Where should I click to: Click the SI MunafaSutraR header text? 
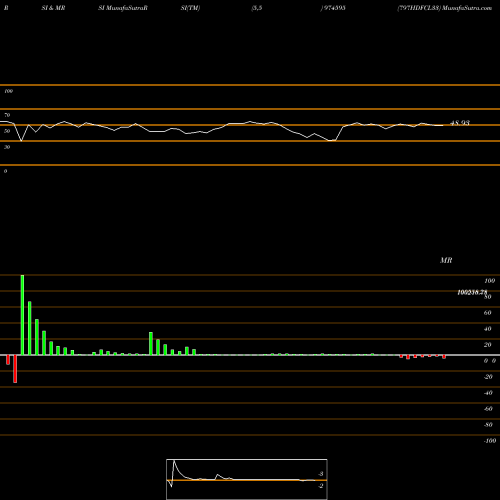point(123,8)
